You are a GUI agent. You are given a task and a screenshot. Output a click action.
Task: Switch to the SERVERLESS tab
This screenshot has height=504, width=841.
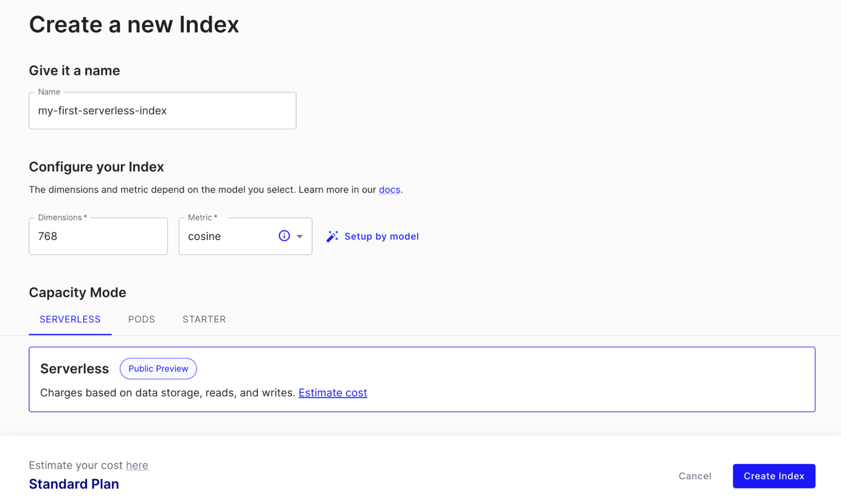tap(70, 319)
